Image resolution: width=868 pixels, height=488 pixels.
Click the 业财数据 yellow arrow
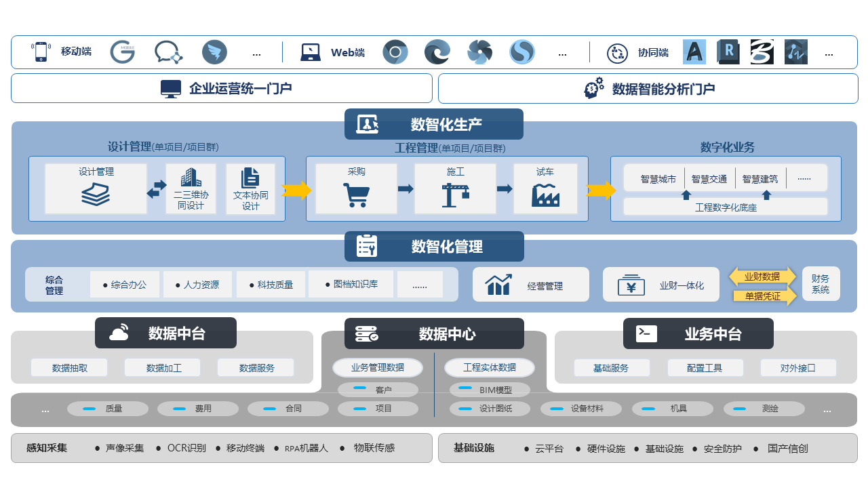(x=762, y=276)
